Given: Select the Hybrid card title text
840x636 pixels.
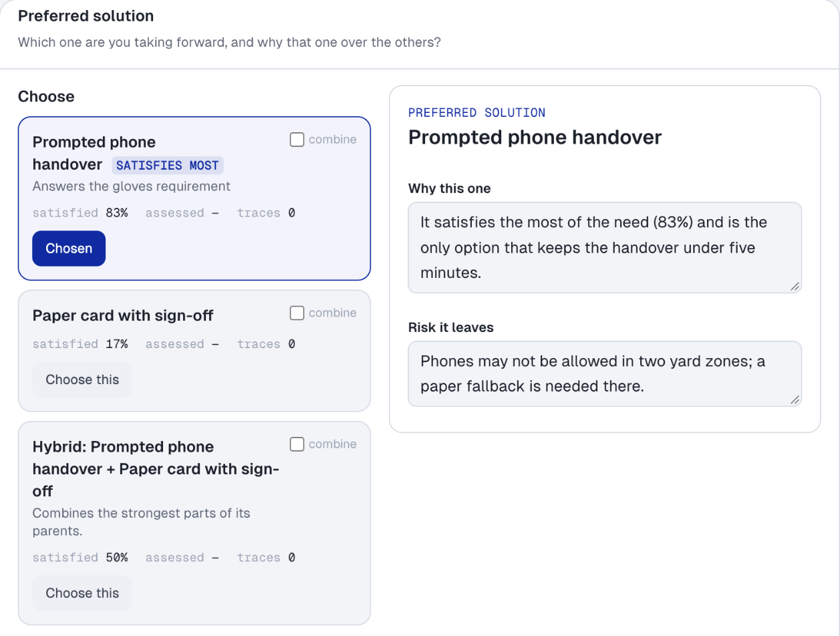Looking at the screenshot, I should pos(156,469).
